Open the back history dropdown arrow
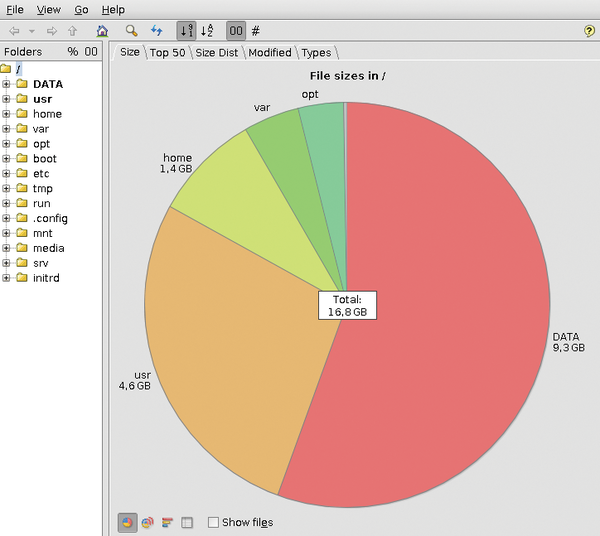 click(32, 31)
